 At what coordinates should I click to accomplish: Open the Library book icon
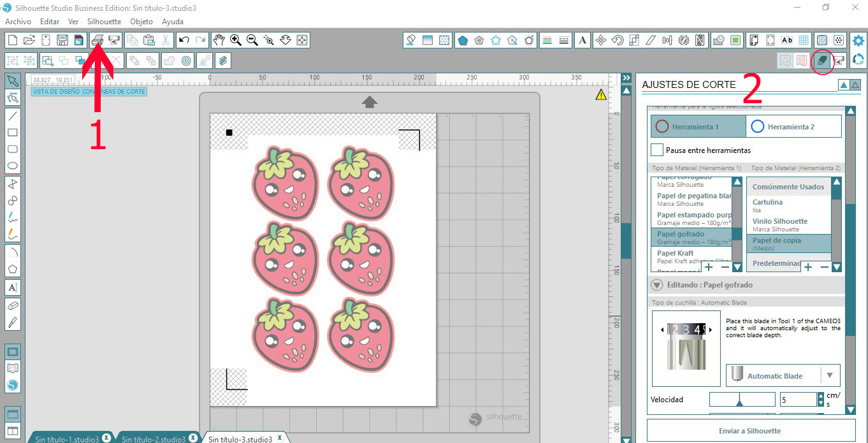[x=13, y=368]
